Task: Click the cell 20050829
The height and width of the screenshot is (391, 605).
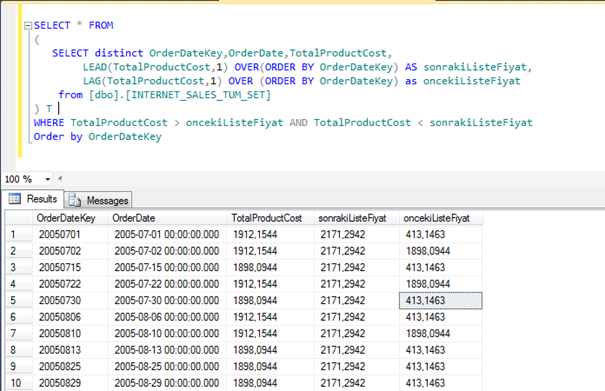Action: (70, 383)
